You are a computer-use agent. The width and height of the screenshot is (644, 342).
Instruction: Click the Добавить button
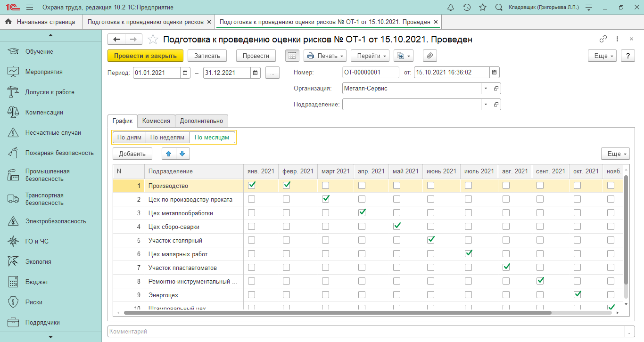[132, 154]
